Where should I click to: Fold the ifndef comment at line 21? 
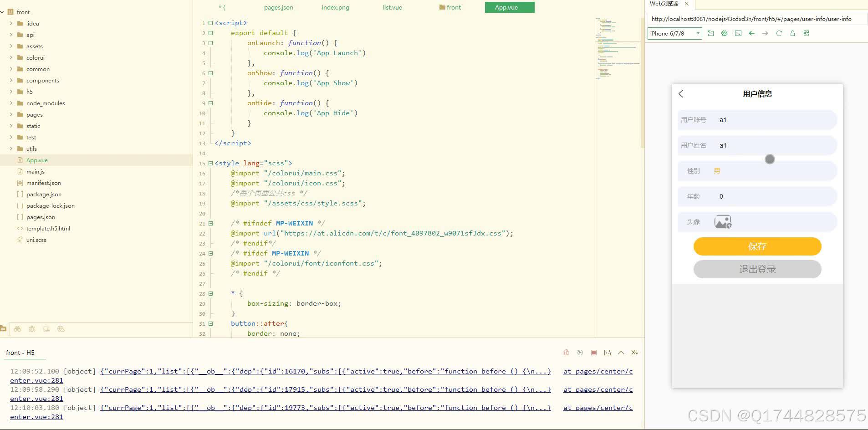click(x=210, y=223)
